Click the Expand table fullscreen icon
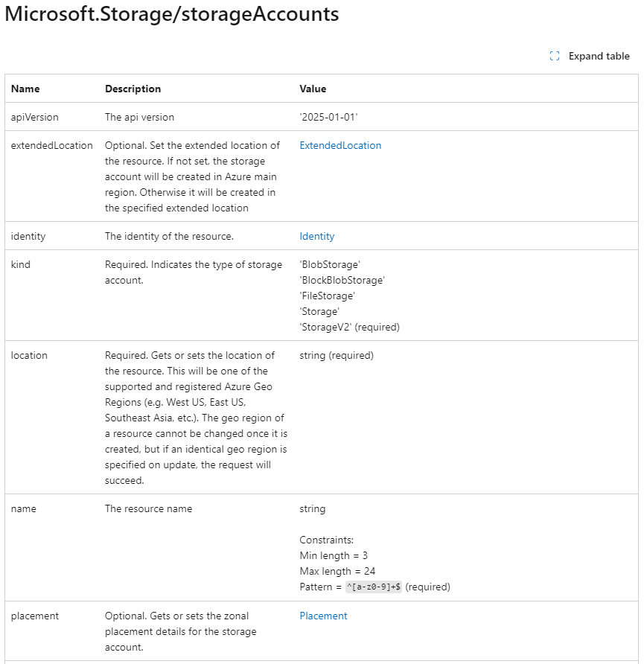 pos(553,56)
